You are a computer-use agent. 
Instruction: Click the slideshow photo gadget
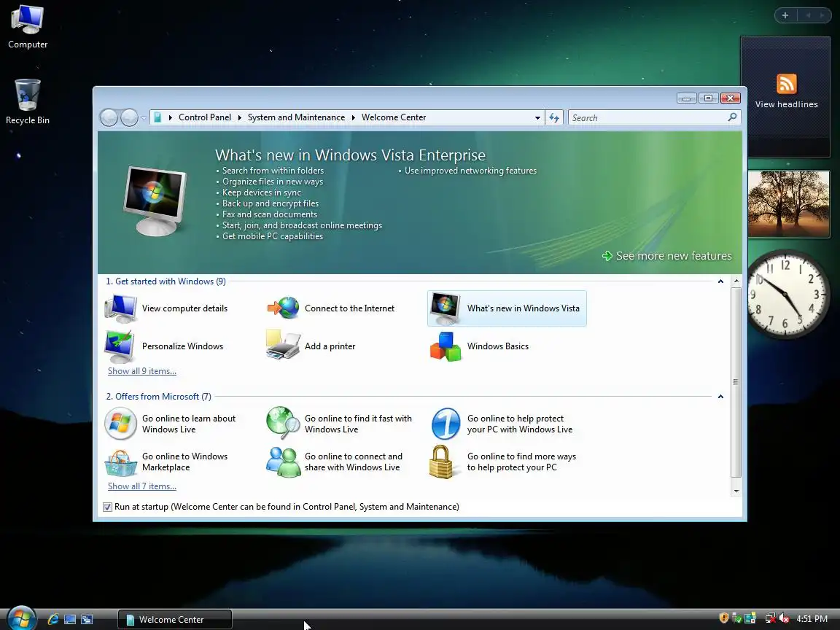point(788,204)
